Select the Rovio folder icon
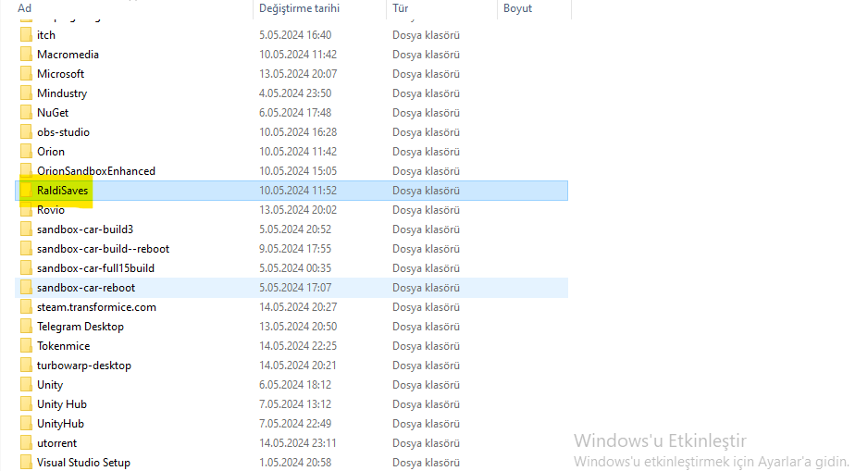The height and width of the screenshot is (471, 868). click(x=26, y=210)
